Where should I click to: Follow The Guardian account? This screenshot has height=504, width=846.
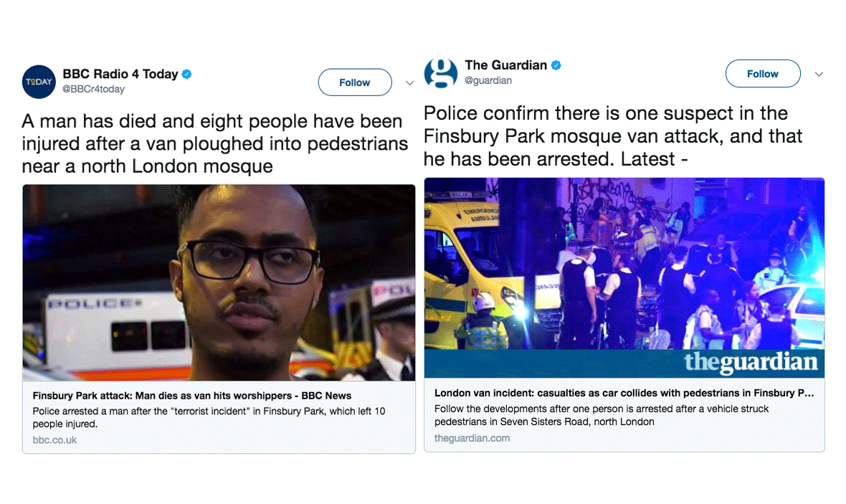763,74
